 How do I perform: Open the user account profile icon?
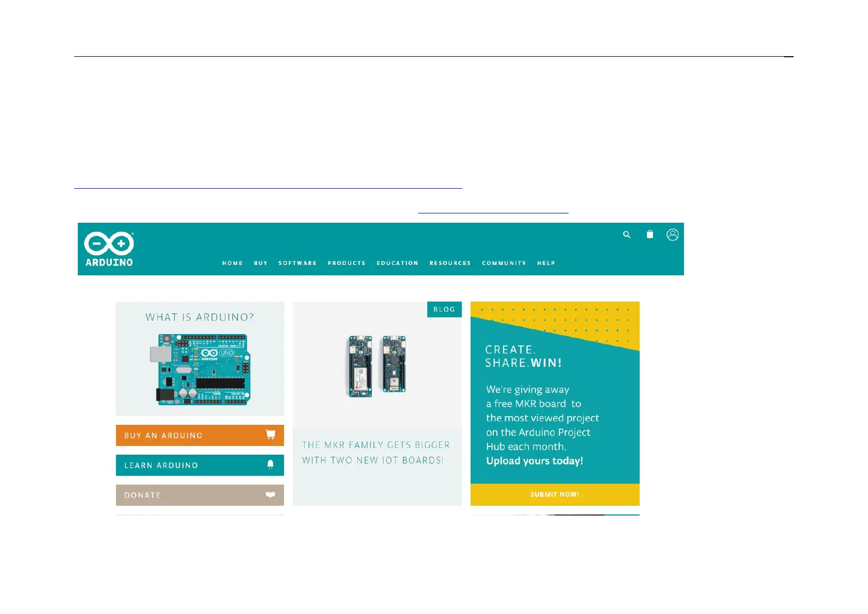click(673, 235)
